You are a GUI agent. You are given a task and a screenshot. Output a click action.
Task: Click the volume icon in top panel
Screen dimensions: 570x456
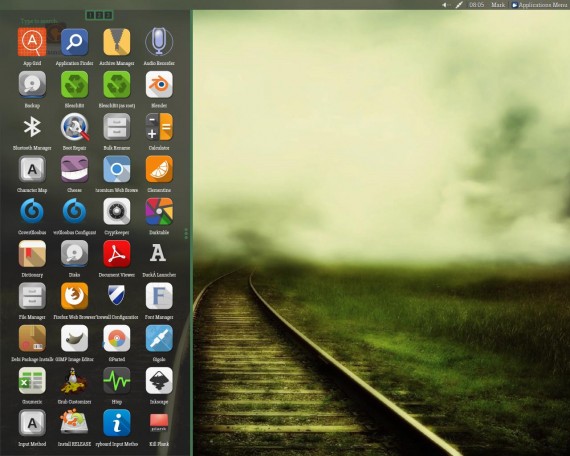446,5
